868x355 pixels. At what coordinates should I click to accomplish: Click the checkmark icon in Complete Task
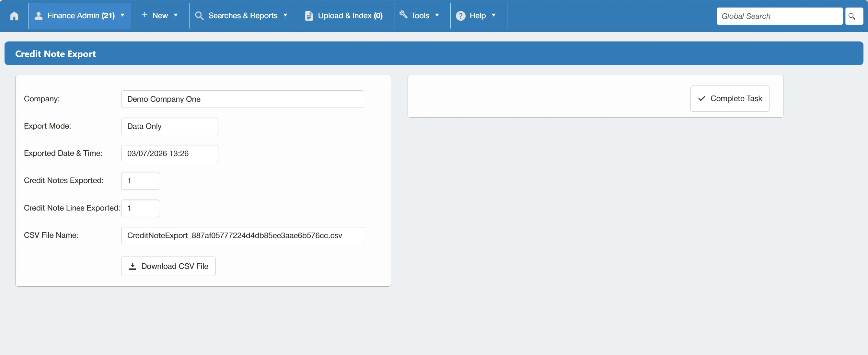(x=701, y=99)
